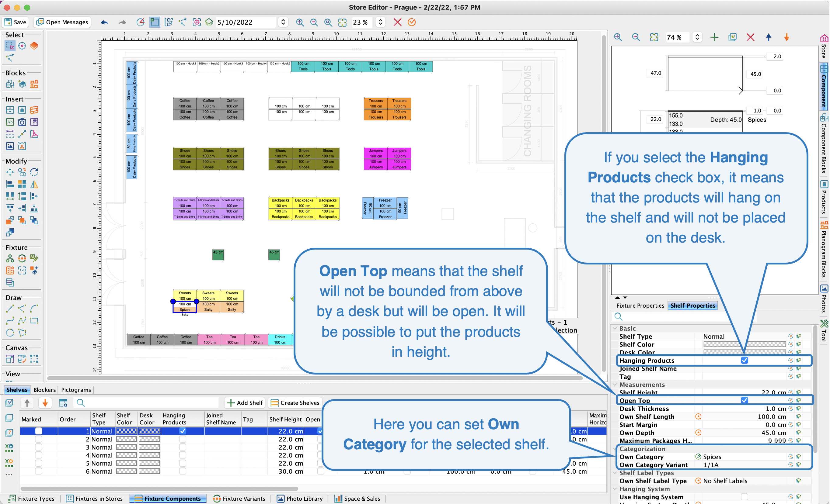Insert a camera photo object
The height and width of the screenshot is (504, 830).
[22, 122]
